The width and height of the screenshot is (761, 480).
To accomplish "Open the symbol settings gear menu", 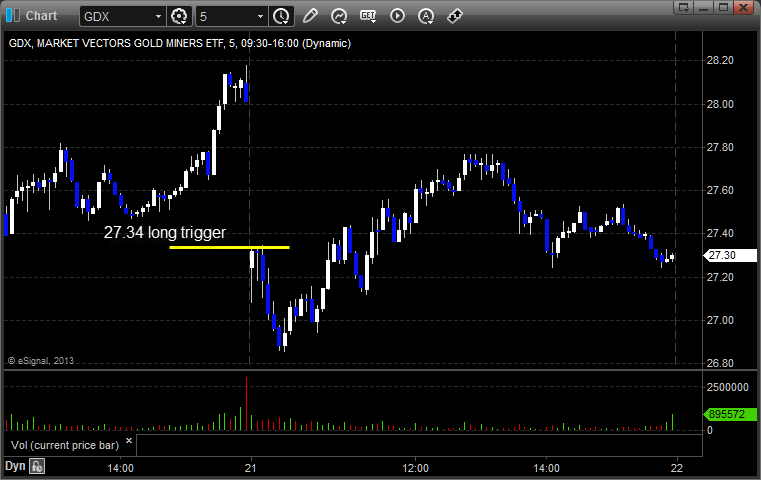I will [179, 17].
